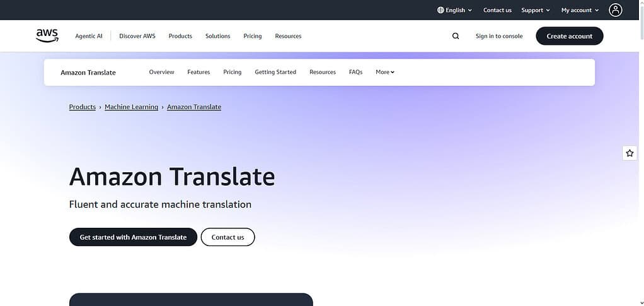The image size is (644, 306).
Task: Open the search magnifier icon
Action: point(456,36)
